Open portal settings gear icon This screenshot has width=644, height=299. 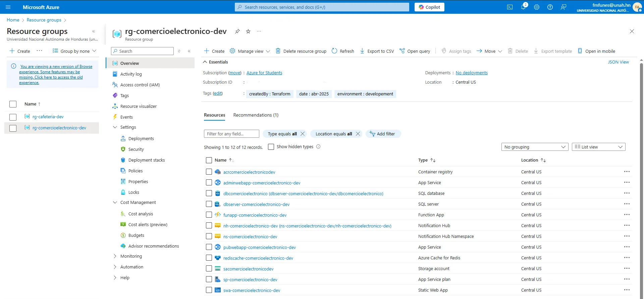click(x=537, y=7)
